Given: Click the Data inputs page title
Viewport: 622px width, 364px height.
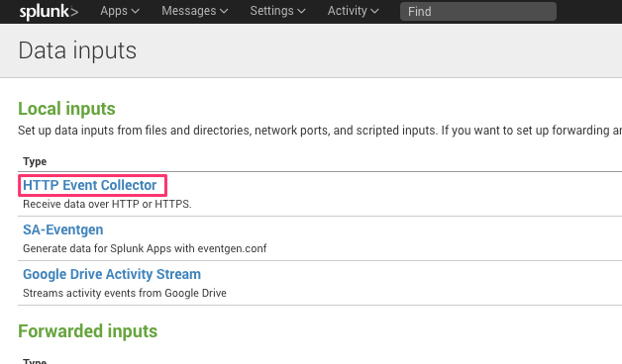Looking at the screenshot, I should [77, 50].
